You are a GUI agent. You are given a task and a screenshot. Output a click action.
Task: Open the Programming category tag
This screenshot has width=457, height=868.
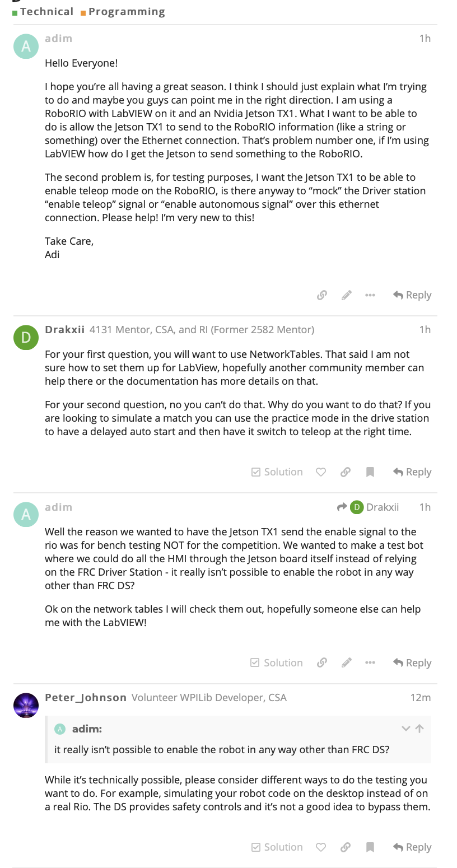click(x=127, y=12)
